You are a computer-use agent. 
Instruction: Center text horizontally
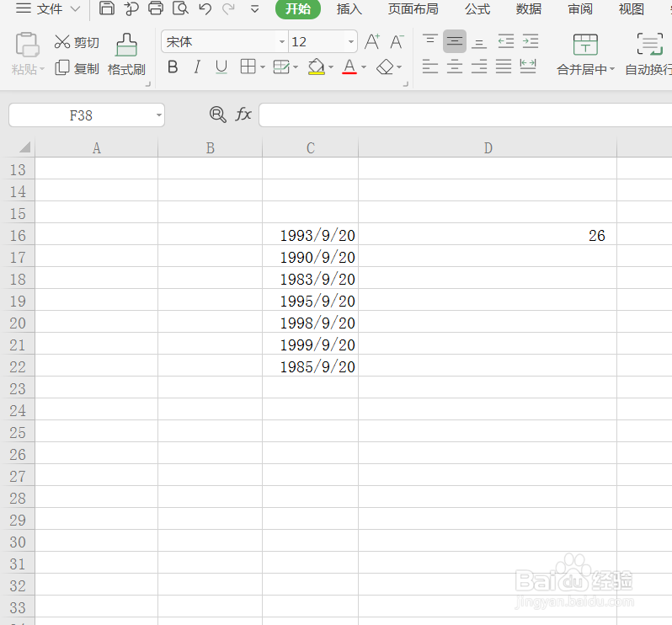[454, 67]
